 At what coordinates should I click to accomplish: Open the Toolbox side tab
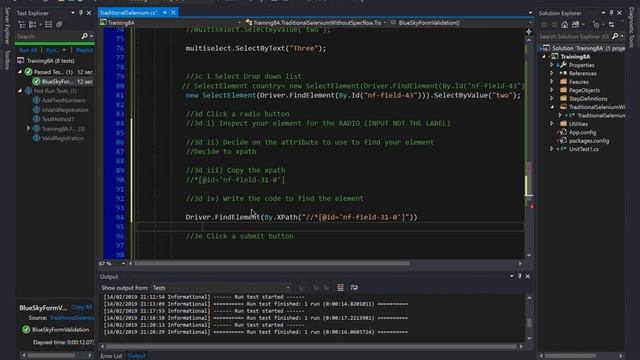tap(7, 60)
